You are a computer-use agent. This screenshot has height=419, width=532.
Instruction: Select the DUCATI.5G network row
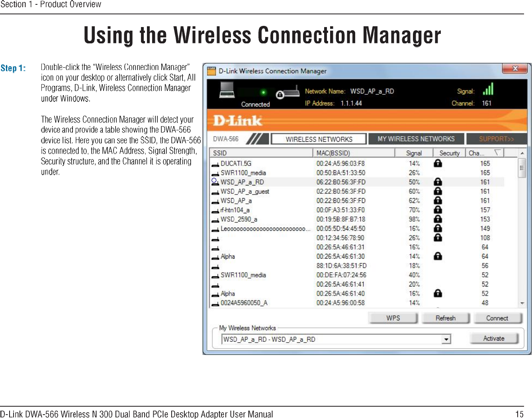click(357, 163)
